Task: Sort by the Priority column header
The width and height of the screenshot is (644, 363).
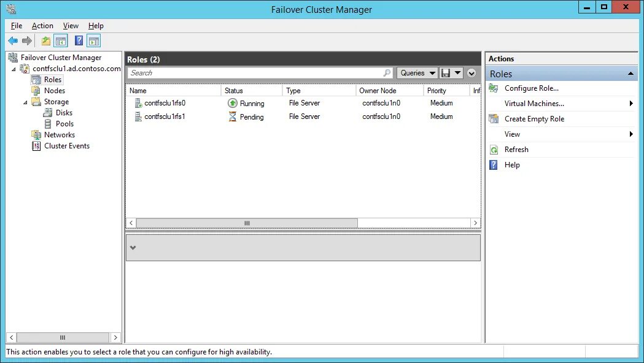Action: pos(446,91)
